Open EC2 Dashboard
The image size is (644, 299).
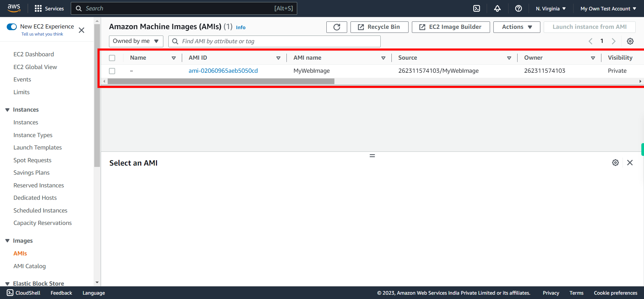[x=34, y=54]
